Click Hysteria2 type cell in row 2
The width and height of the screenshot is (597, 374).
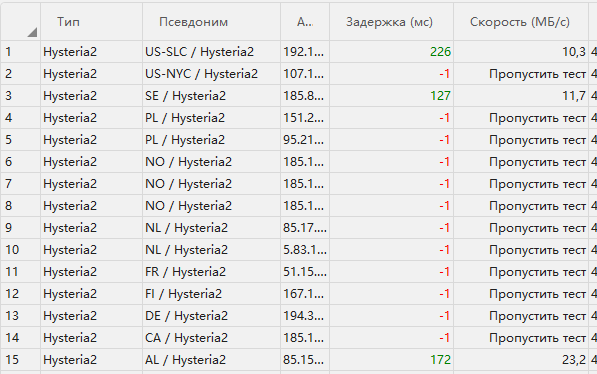pyautogui.click(x=70, y=74)
